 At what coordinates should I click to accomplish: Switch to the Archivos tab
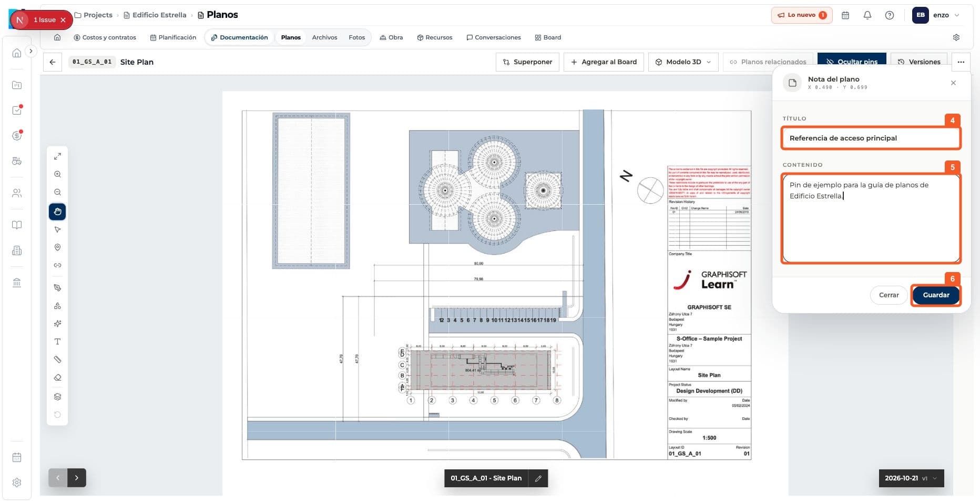[324, 37]
